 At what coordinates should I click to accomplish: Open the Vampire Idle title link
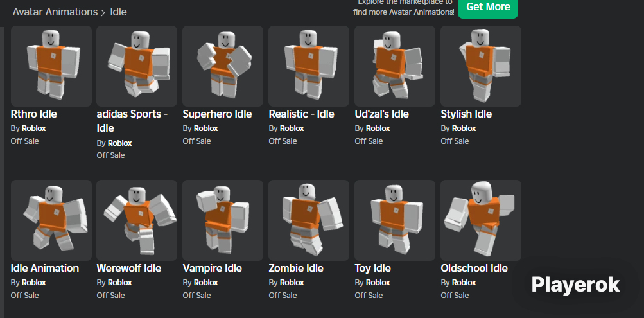coord(213,269)
